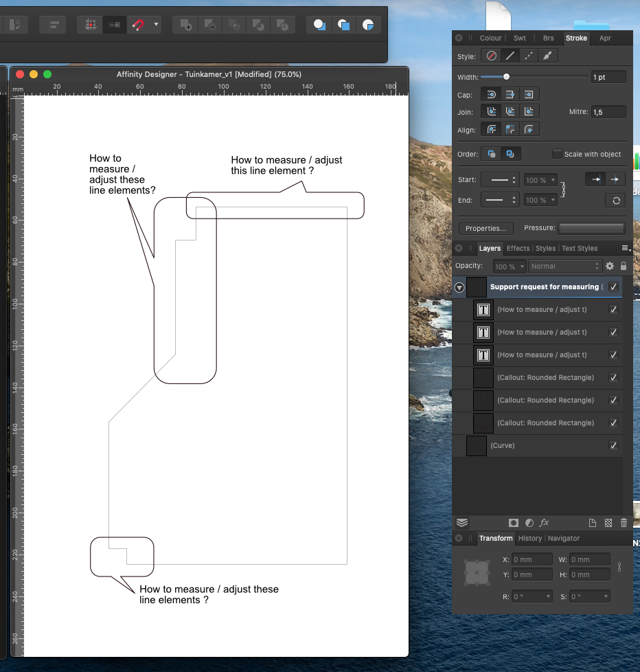Select the No stroke style icon
Screen dimensions: 640x672
click(x=492, y=56)
